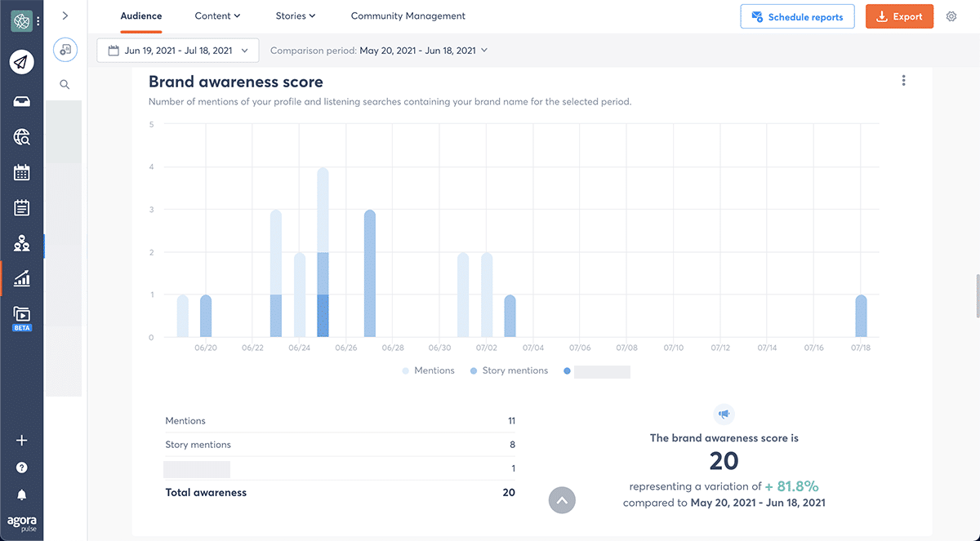Viewport: 980px width, 541px height.
Task: Click the settings gear near Export
Action: [x=951, y=16]
